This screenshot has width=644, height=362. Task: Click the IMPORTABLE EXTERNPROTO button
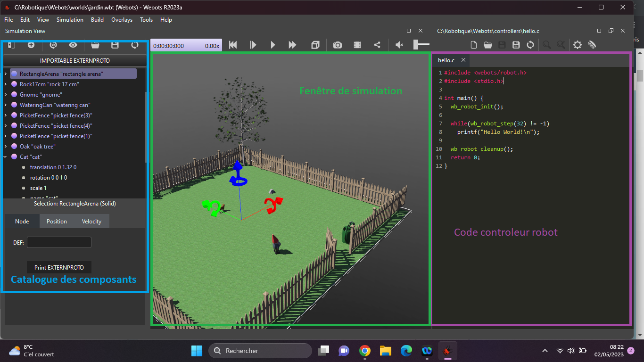[x=74, y=61]
